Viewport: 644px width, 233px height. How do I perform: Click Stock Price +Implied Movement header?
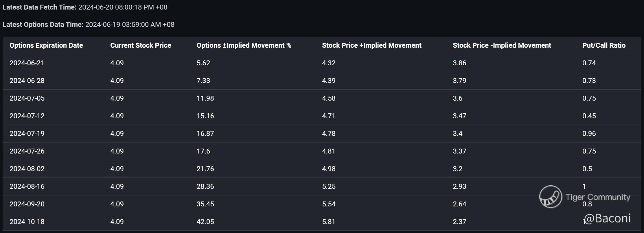(x=371, y=45)
